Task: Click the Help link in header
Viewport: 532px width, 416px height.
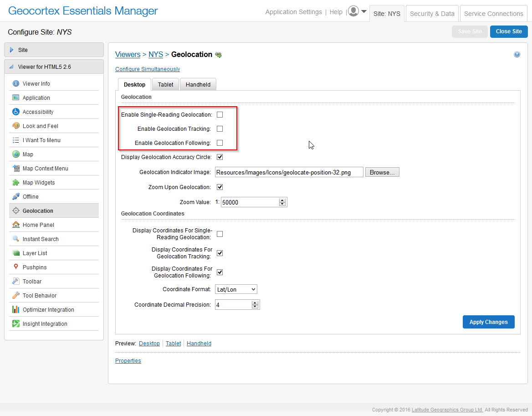Action: click(336, 12)
